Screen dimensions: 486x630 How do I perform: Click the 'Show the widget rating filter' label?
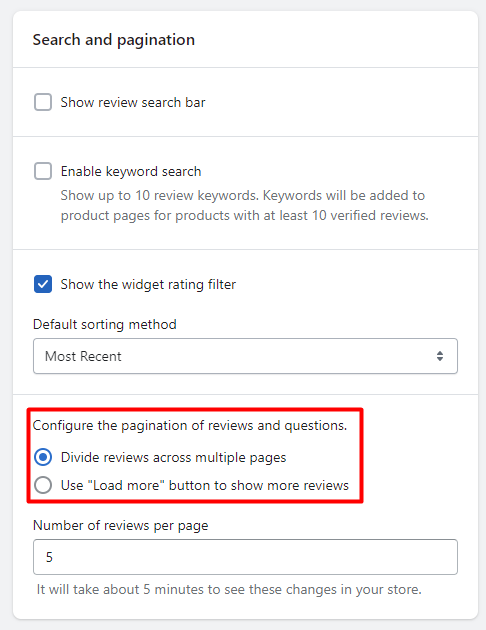pyautogui.click(x=148, y=284)
